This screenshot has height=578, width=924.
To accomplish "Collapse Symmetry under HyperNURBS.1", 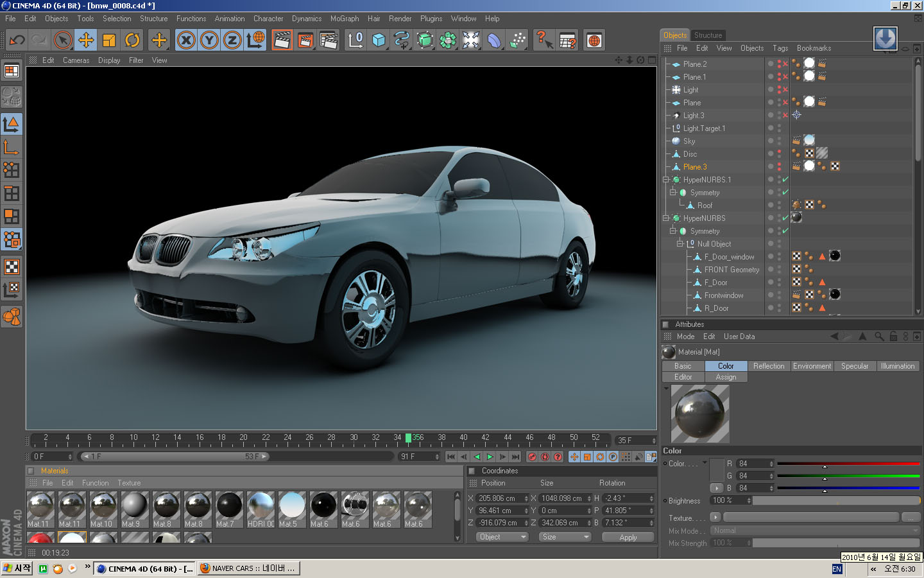I will pos(672,193).
